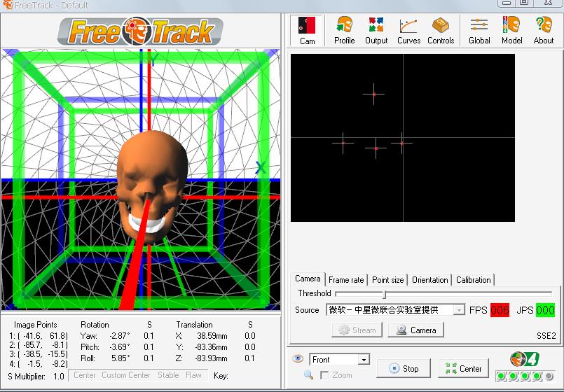Screen dimensions: 564x392
Task: Switch to the Orientation tab
Action: point(430,280)
